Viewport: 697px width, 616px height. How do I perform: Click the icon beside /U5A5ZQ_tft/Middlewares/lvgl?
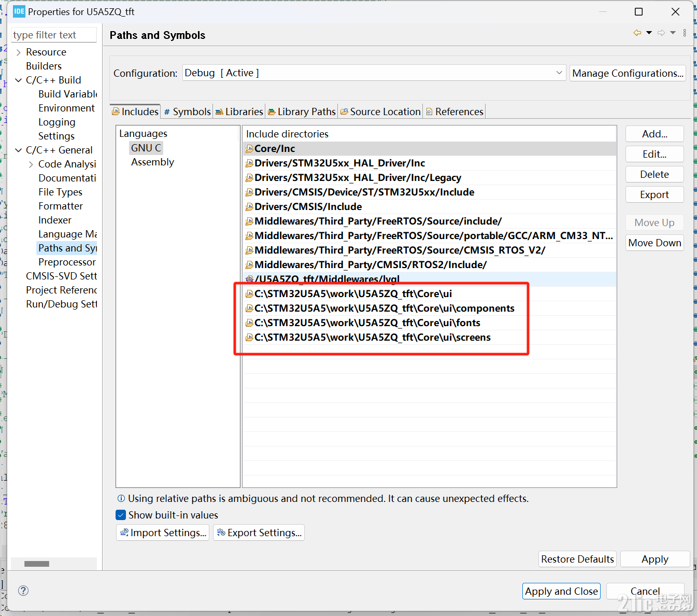(x=249, y=279)
